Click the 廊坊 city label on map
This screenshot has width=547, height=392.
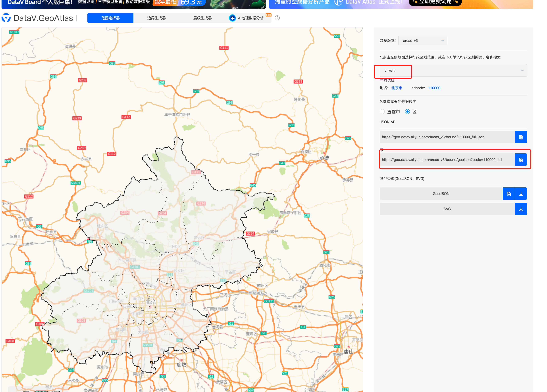click(181, 365)
